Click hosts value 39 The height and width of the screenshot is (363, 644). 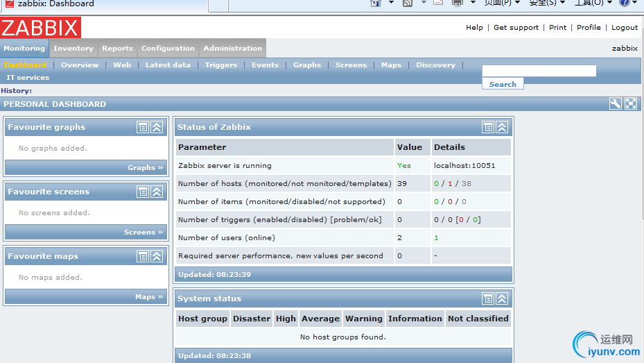[x=401, y=183]
